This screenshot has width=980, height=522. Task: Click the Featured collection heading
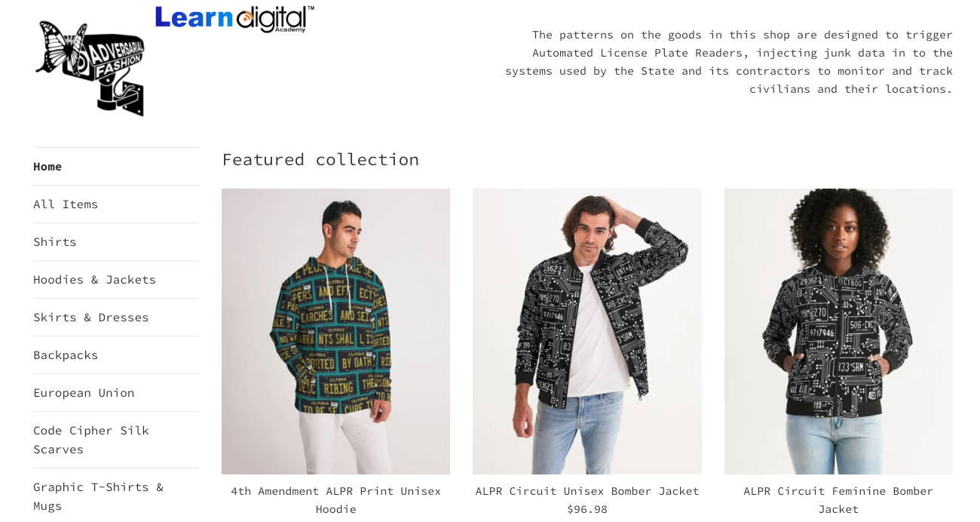320,160
